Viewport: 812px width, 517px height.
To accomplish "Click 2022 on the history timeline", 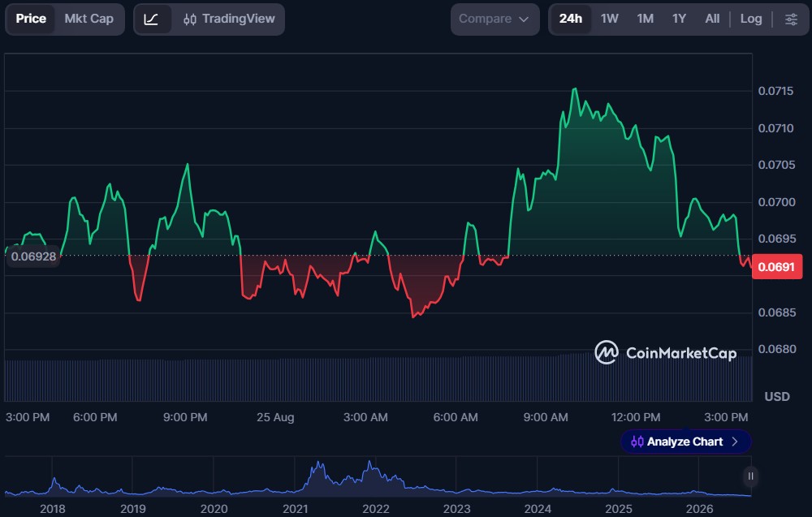I will pyautogui.click(x=376, y=509).
